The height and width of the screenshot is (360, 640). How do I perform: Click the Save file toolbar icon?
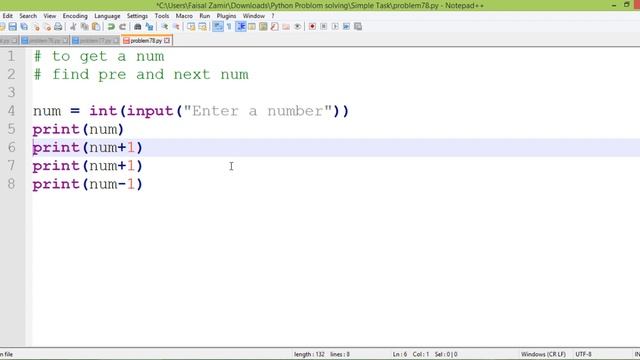pos(13,27)
